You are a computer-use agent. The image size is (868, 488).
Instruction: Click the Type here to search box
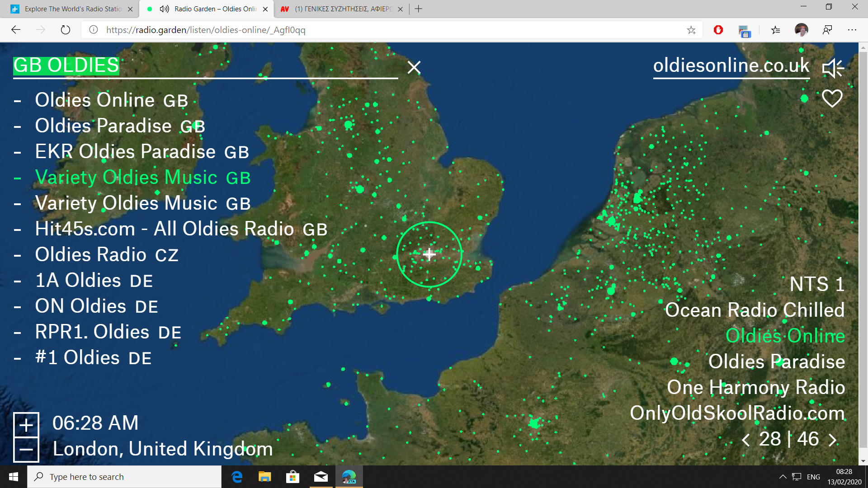pos(124,477)
